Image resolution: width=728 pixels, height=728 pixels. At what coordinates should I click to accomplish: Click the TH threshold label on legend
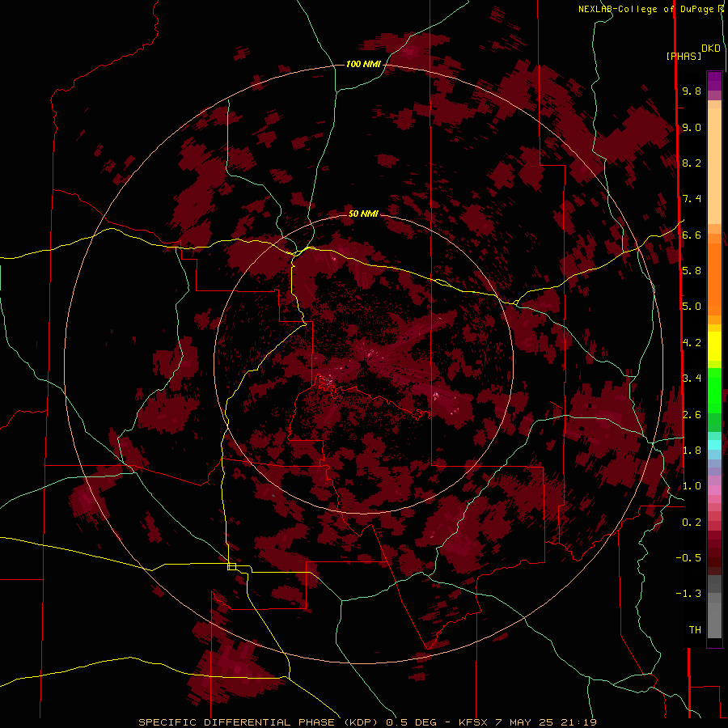[x=695, y=630]
